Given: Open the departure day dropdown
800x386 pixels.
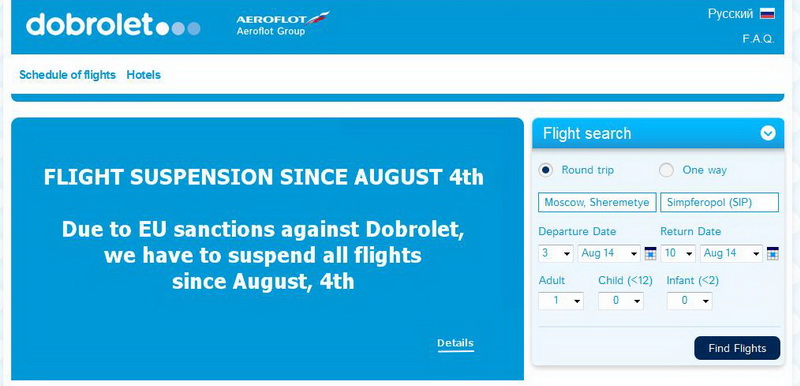Looking at the screenshot, I should point(556,253).
